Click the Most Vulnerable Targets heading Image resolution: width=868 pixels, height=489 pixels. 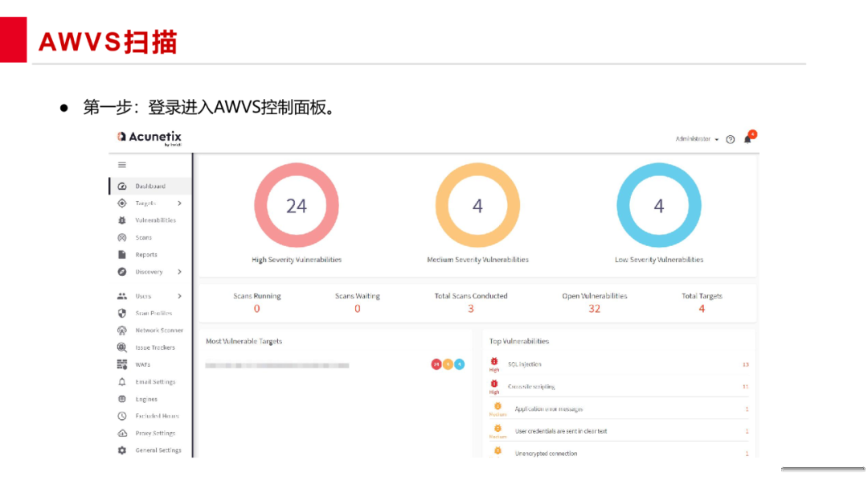click(x=244, y=342)
